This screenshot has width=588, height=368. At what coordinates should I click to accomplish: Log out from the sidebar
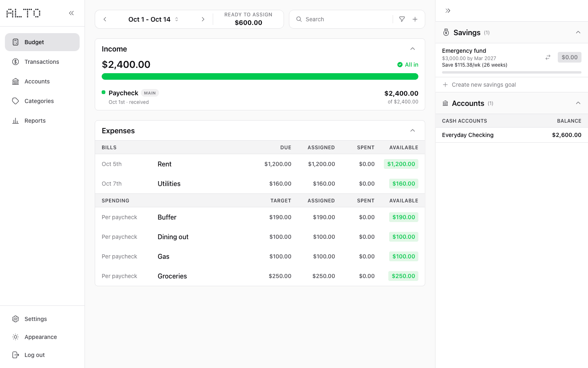42,355
